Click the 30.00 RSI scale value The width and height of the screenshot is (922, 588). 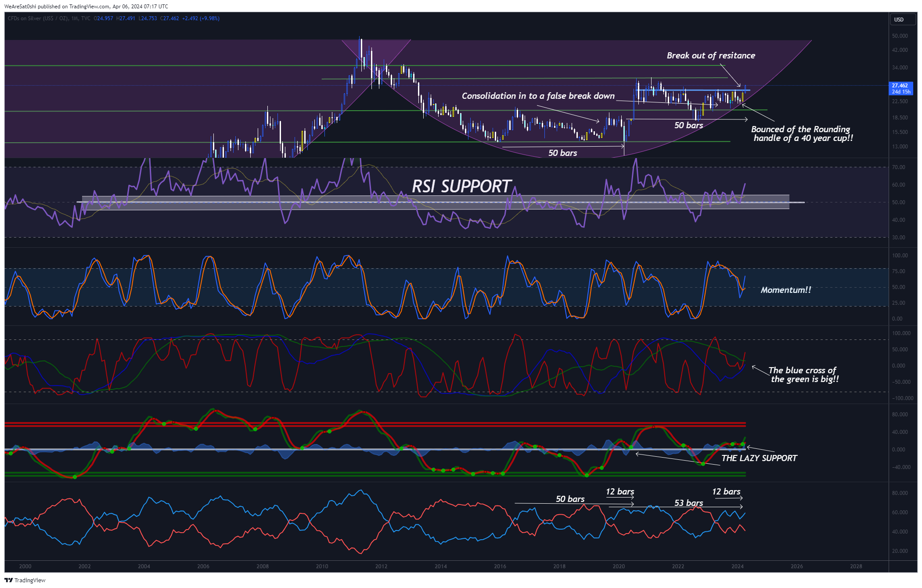898,238
